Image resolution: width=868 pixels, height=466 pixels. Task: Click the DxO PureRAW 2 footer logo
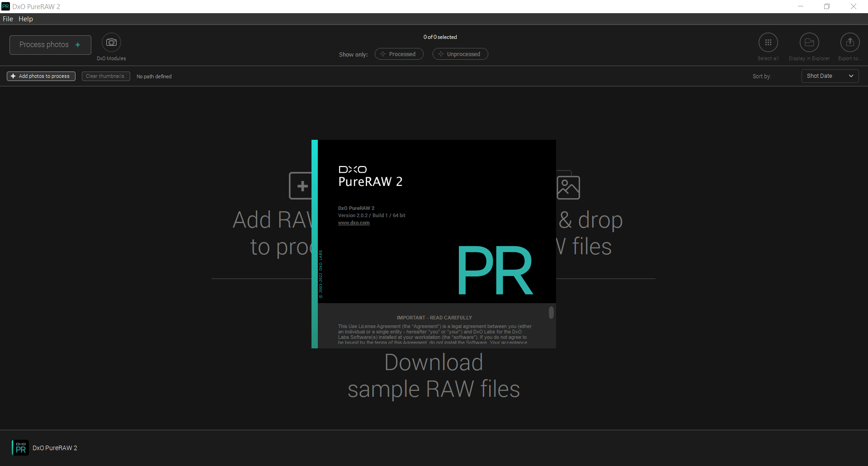pyautogui.click(x=20, y=448)
